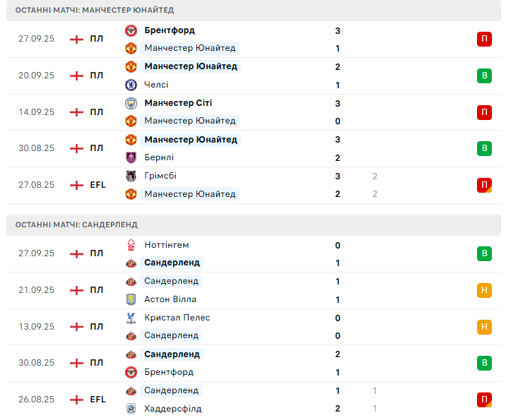506x420 pixels.
Task: Select the Останні матчі: Манчестер Юнайтед header
Action: [94, 10]
